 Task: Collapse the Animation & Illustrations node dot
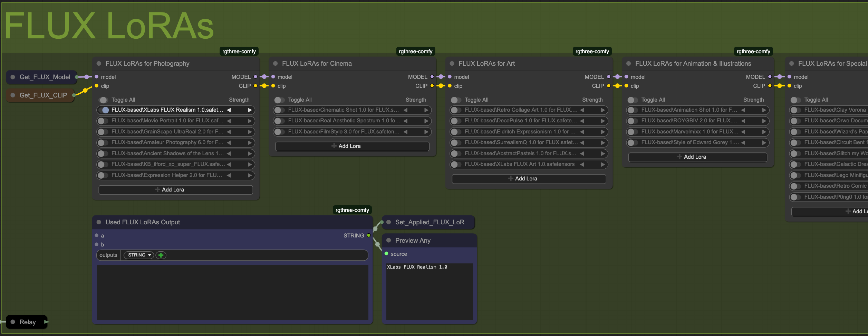pyautogui.click(x=629, y=64)
